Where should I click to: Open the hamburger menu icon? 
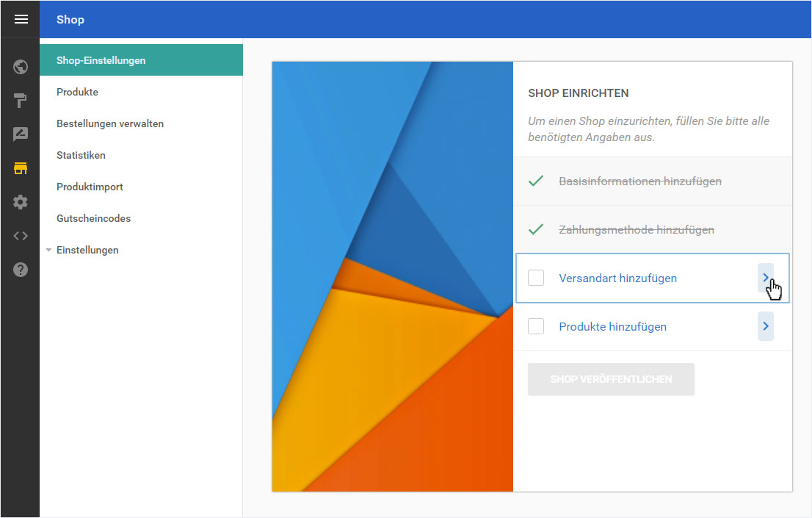[21, 19]
